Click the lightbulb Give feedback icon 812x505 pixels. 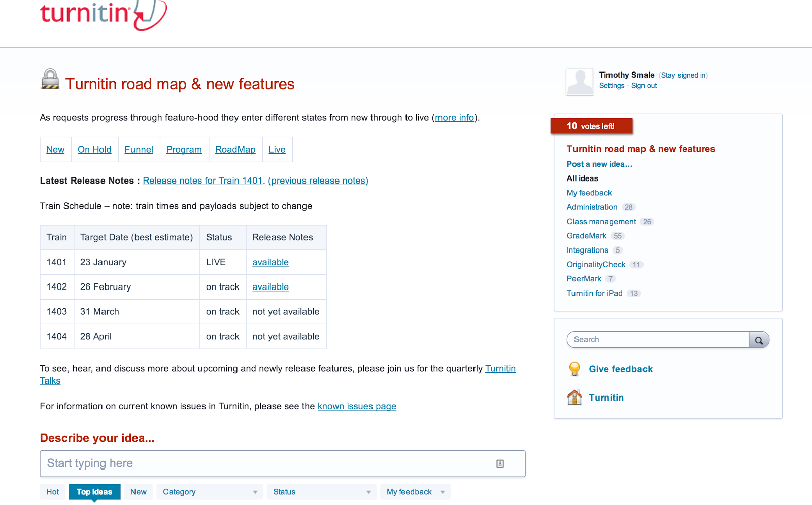click(x=574, y=369)
